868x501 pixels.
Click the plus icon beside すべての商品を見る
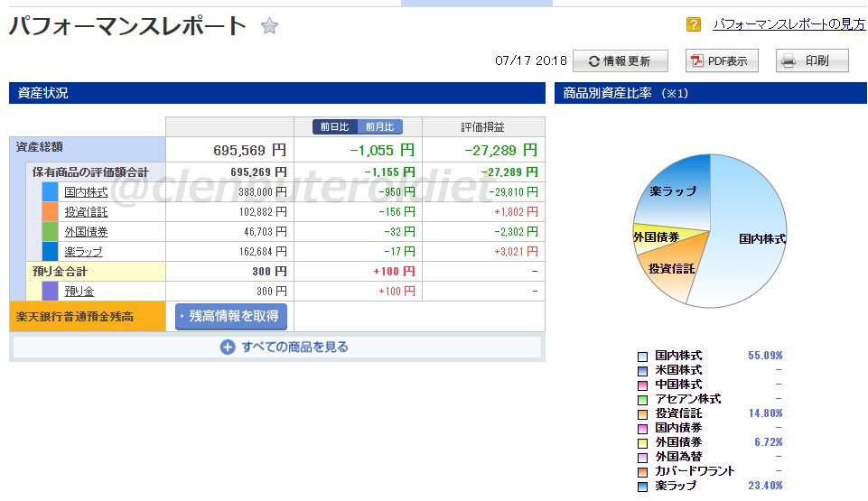pyautogui.click(x=228, y=348)
